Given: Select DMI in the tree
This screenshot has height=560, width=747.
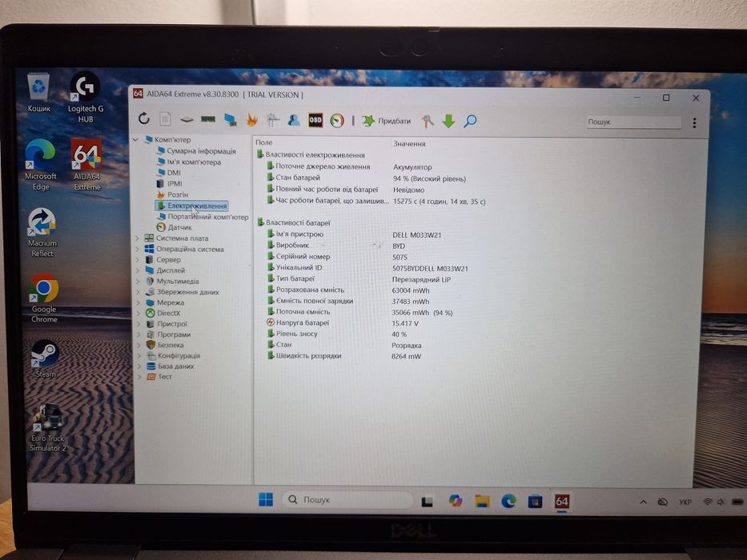Looking at the screenshot, I should [169, 172].
